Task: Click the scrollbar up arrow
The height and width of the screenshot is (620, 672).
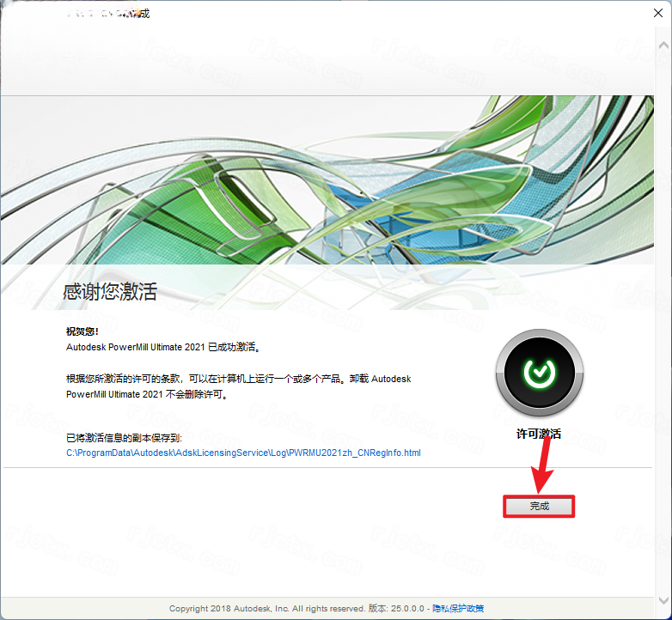Action: click(663, 45)
